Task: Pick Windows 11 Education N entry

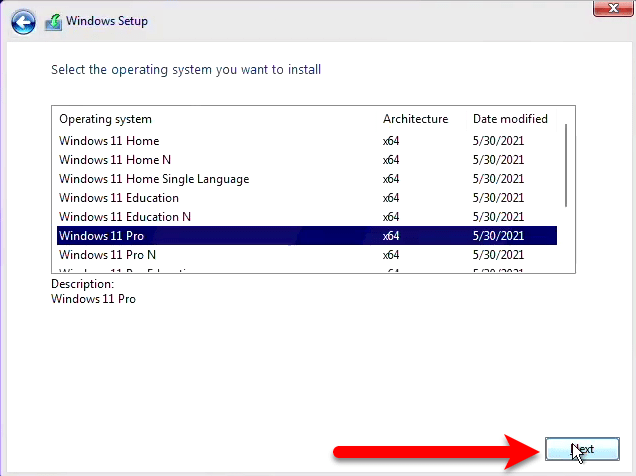Action: (307, 217)
